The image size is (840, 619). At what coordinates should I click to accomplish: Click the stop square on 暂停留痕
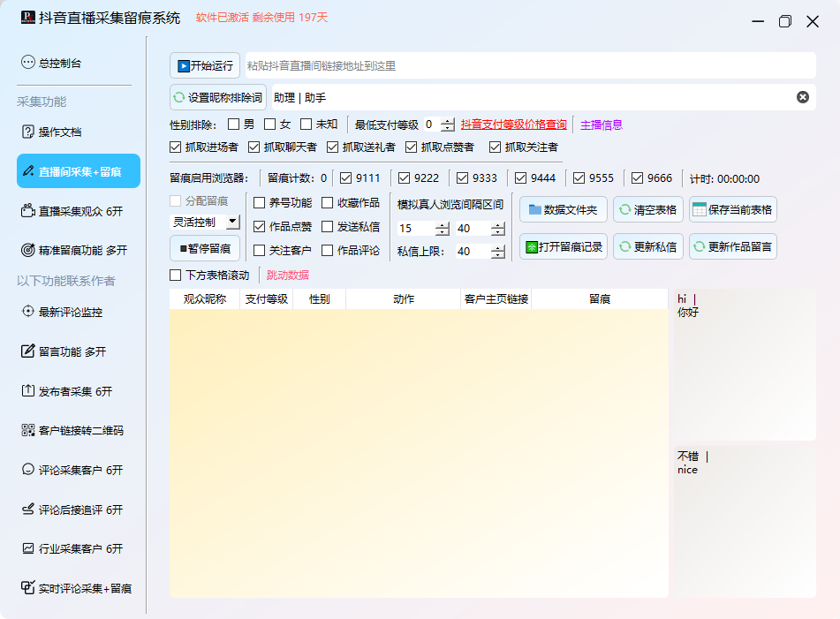pos(183,248)
